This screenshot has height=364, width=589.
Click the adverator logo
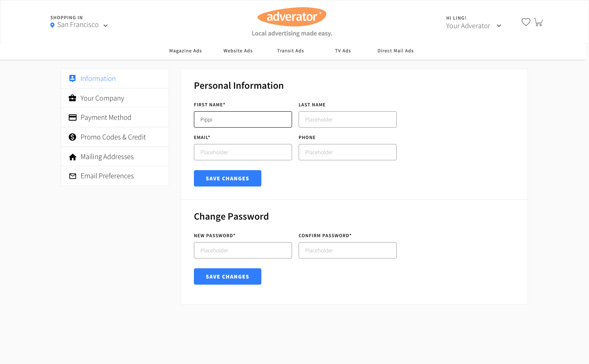coord(292,17)
